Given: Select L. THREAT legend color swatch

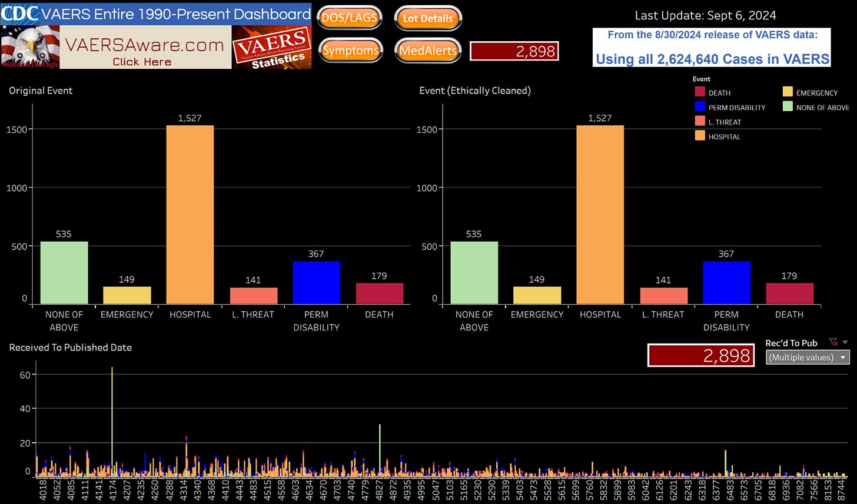Looking at the screenshot, I should 699,122.
